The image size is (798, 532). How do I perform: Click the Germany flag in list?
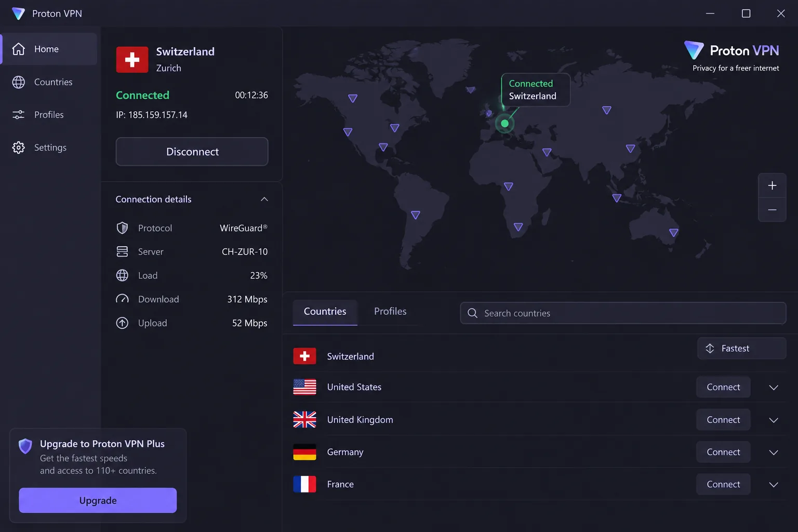pos(304,452)
